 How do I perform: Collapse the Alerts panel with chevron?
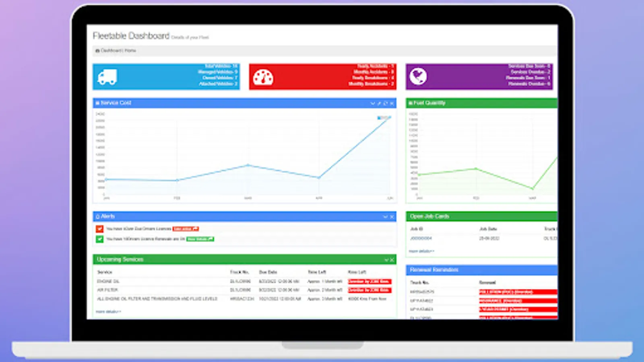point(386,217)
